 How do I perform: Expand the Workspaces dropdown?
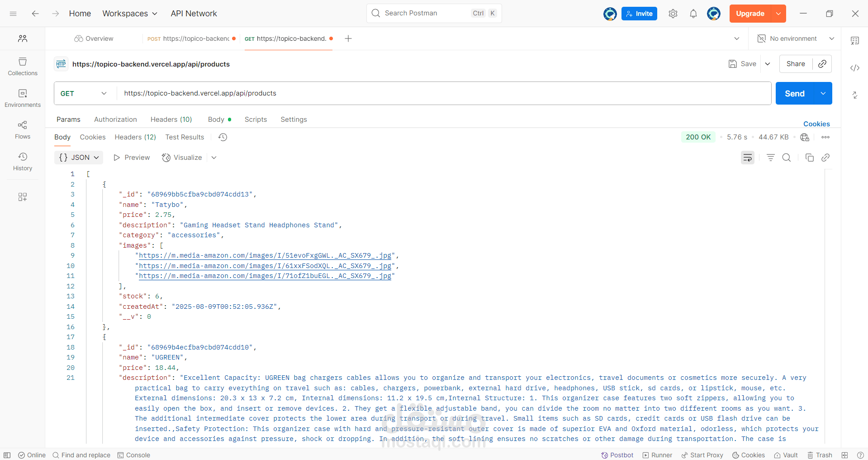[x=130, y=14]
